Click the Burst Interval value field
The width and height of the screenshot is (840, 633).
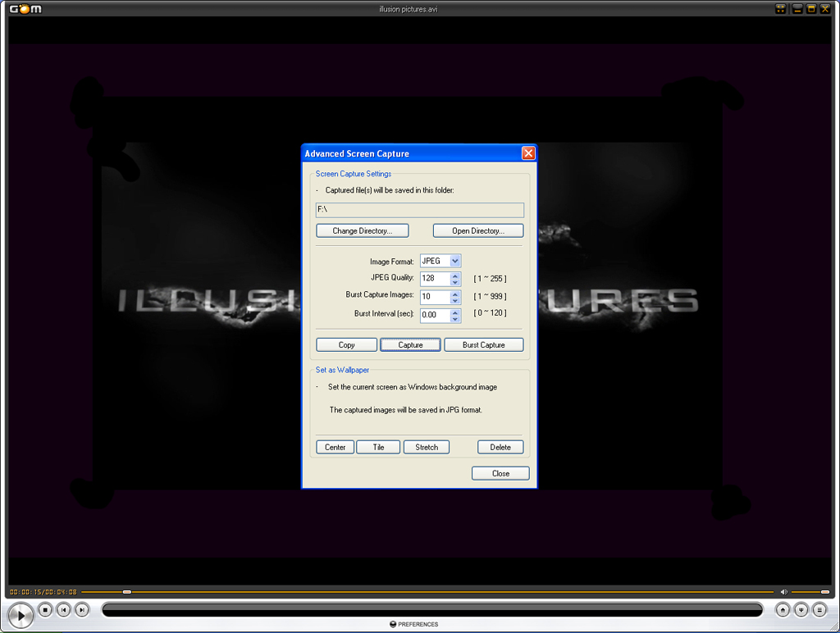pos(435,315)
